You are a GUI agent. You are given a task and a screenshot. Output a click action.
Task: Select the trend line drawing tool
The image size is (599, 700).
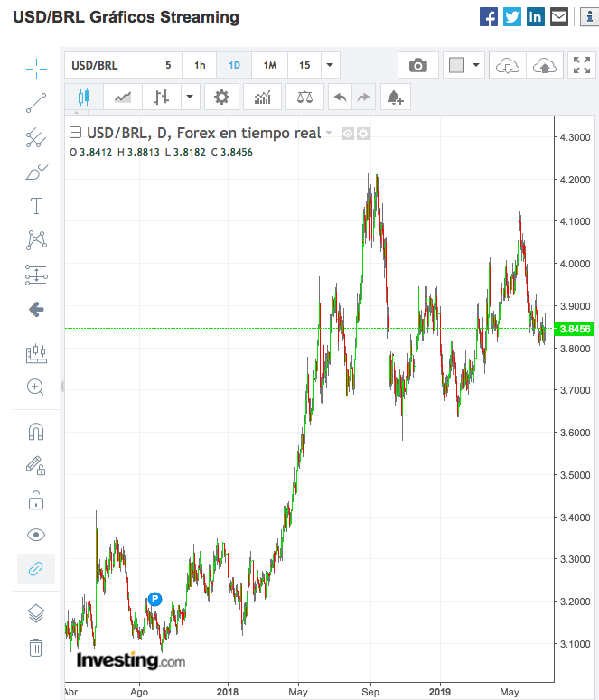click(x=36, y=103)
